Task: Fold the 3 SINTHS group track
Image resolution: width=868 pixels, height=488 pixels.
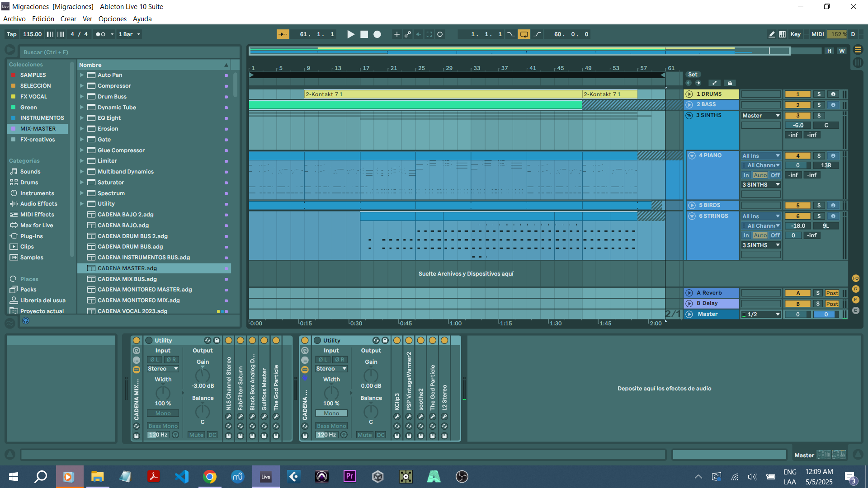Action: (689, 115)
